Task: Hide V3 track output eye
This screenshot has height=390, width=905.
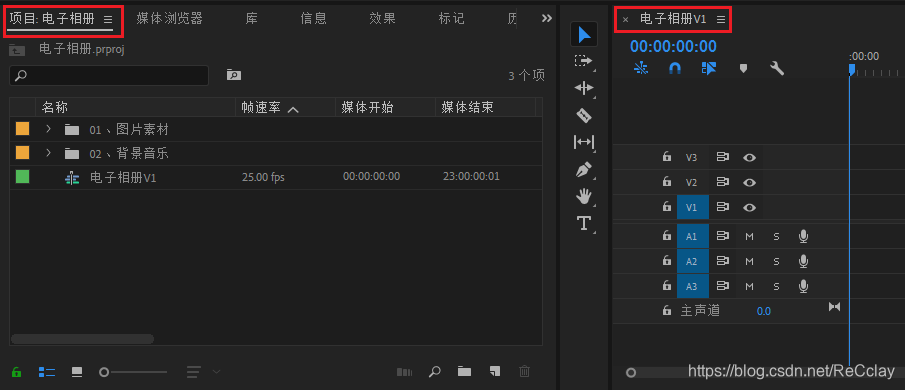Action: [749, 157]
